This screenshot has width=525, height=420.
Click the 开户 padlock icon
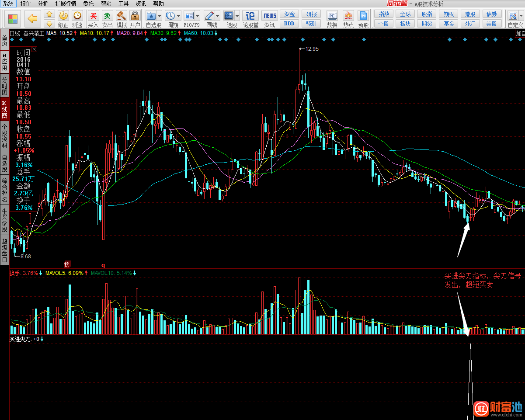click(135, 16)
